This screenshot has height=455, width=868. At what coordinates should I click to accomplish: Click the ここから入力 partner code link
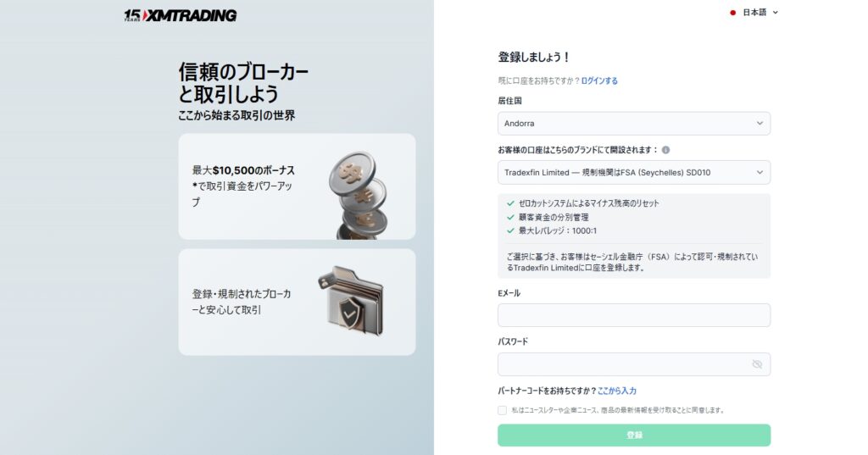[x=617, y=391]
